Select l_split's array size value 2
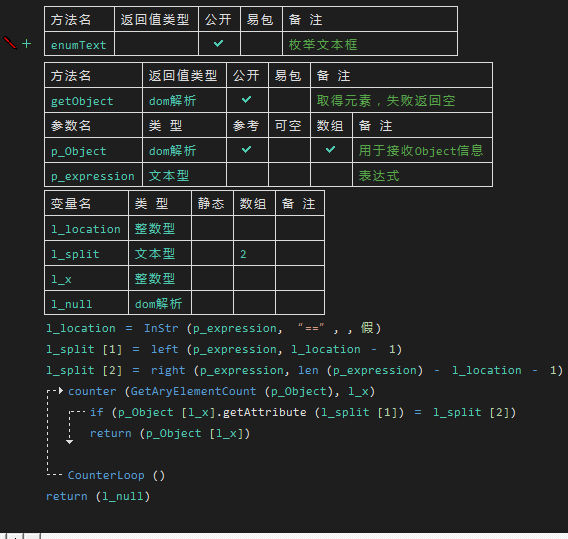The image size is (568, 539). click(254, 253)
